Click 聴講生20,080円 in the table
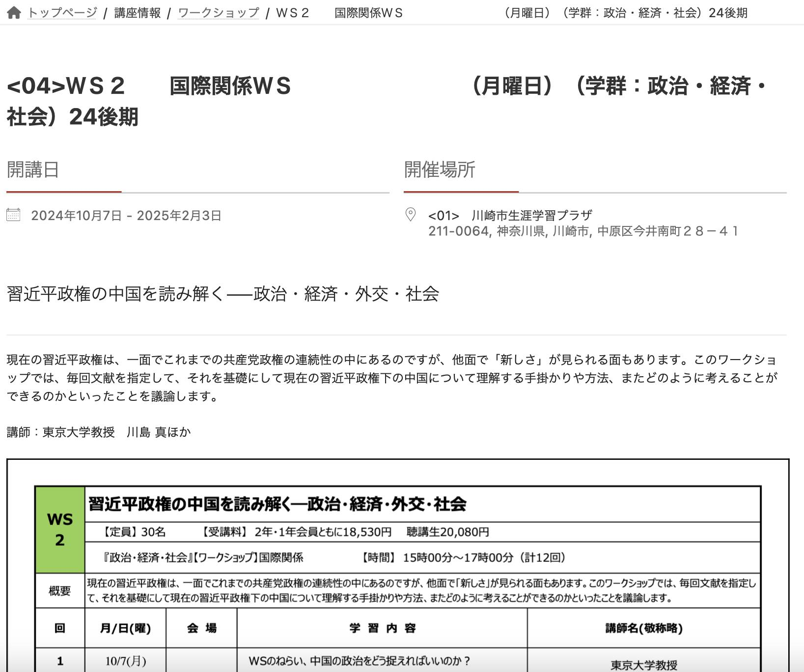This screenshot has height=672, width=804. coord(448,532)
